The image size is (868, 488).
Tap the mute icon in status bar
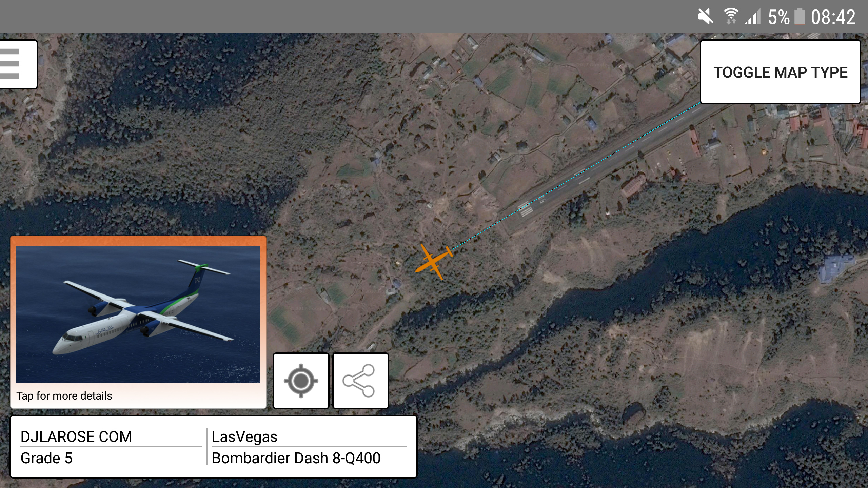pyautogui.click(x=706, y=17)
